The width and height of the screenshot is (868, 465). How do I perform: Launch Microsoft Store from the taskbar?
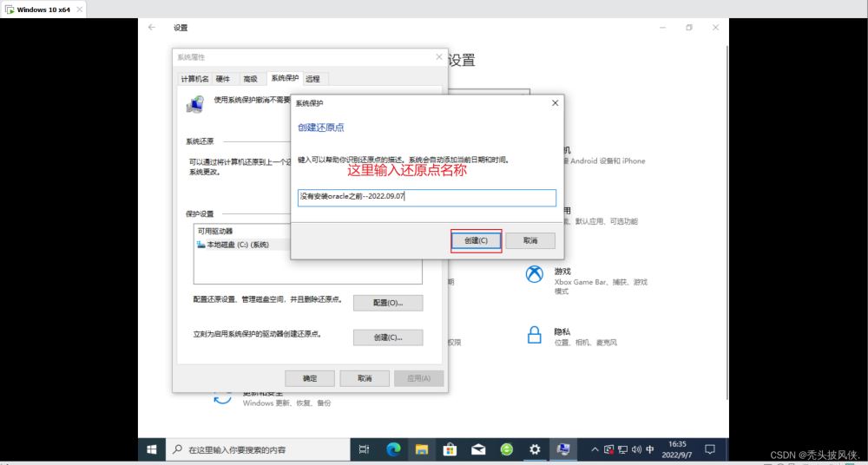pyautogui.click(x=450, y=449)
